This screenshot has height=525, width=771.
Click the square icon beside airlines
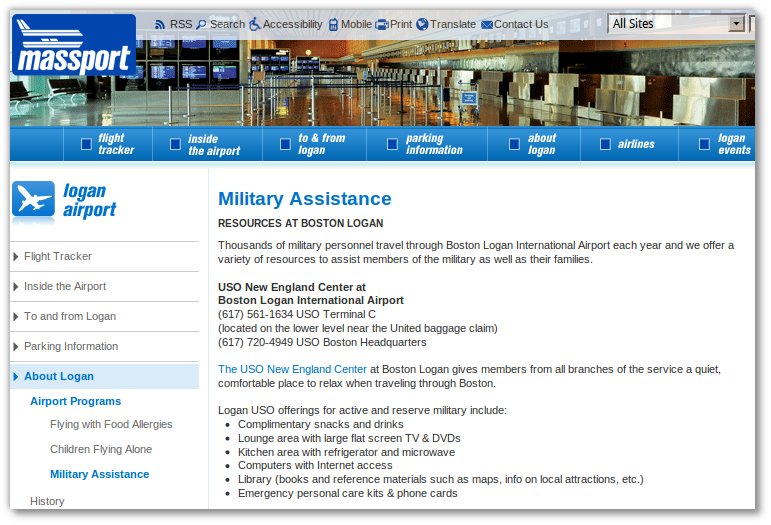point(605,144)
